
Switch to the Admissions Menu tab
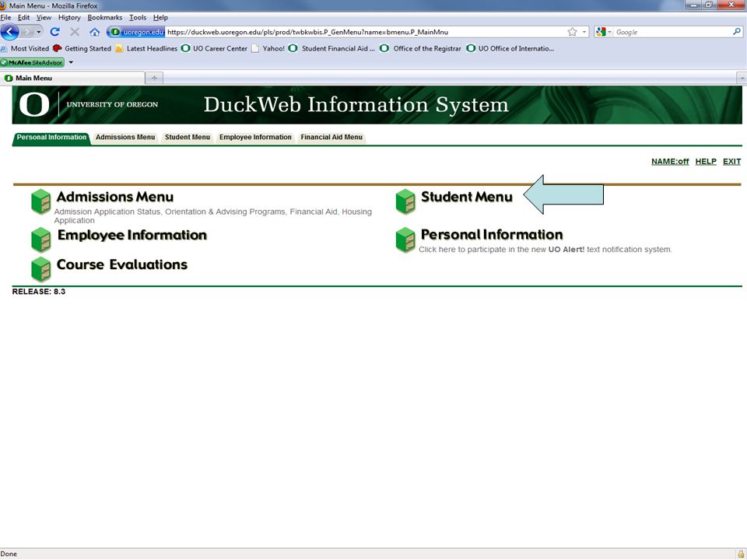click(x=125, y=137)
